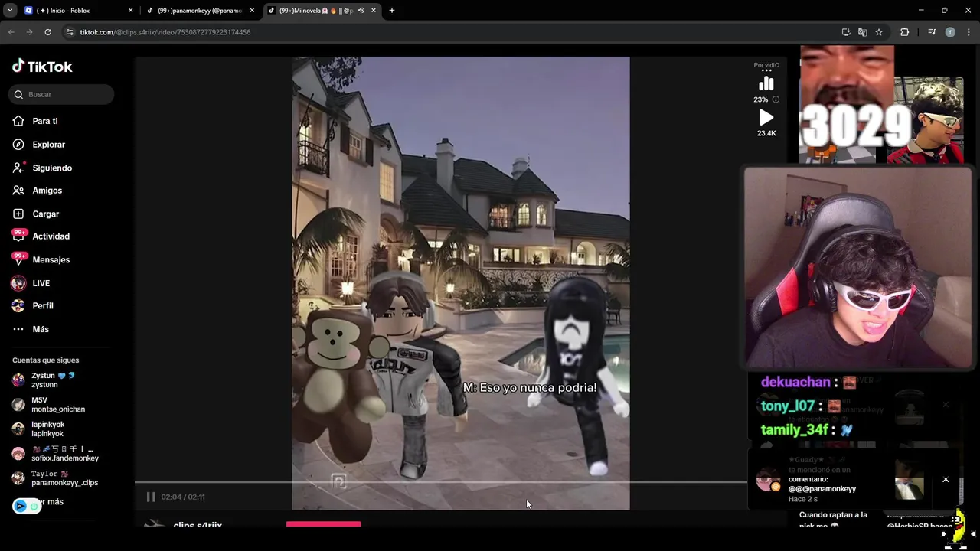Open notification video thumbnail
This screenshot has height=551, width=980.
(909, 481)
